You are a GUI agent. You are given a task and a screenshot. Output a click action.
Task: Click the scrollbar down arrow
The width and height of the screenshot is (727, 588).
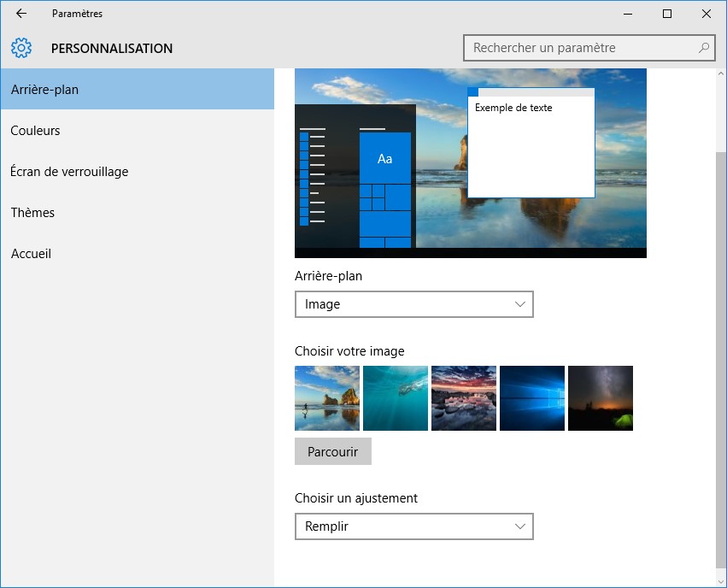[721, 581]
